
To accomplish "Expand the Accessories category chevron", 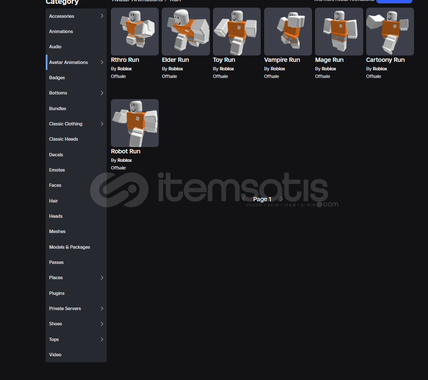I will [102, 16].
